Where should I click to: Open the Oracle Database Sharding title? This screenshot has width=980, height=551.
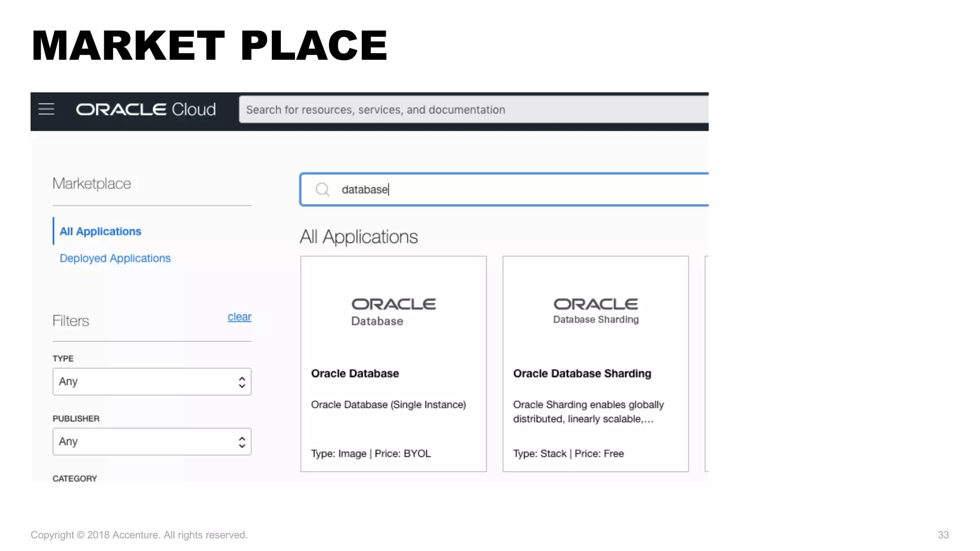[582, 374]
